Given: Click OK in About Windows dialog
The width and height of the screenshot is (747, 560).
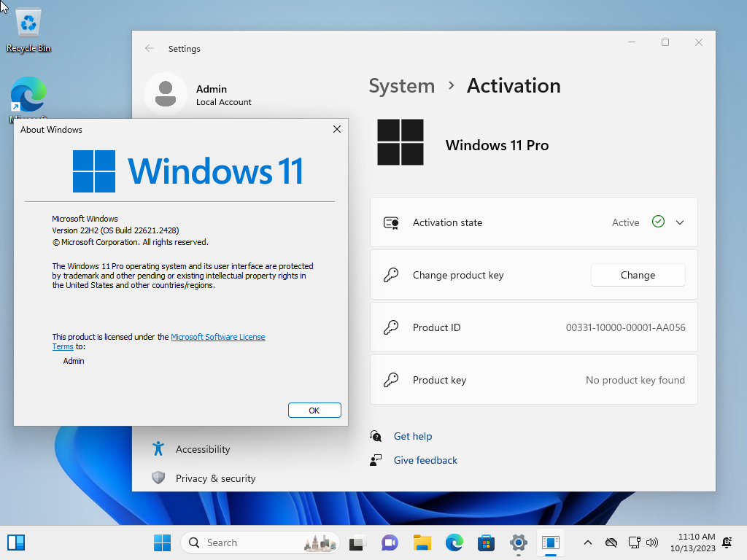Looking at the screenshot, I should [314, 411].
